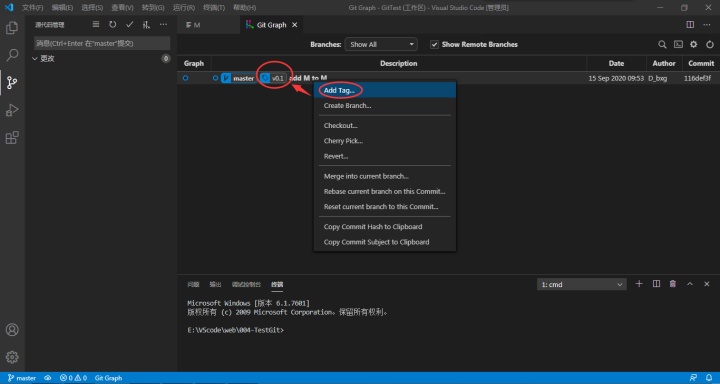Click the commit date 15 Sep 2020 09:53

(x=616, y=79)
